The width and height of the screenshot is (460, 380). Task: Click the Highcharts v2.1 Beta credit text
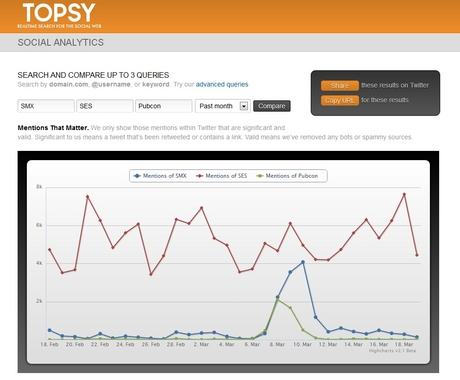pyautogui.click(x=392, y=351)
